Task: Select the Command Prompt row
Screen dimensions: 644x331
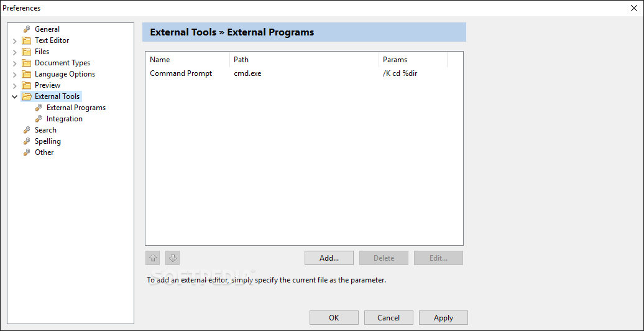Action: (x=304, y=73)
